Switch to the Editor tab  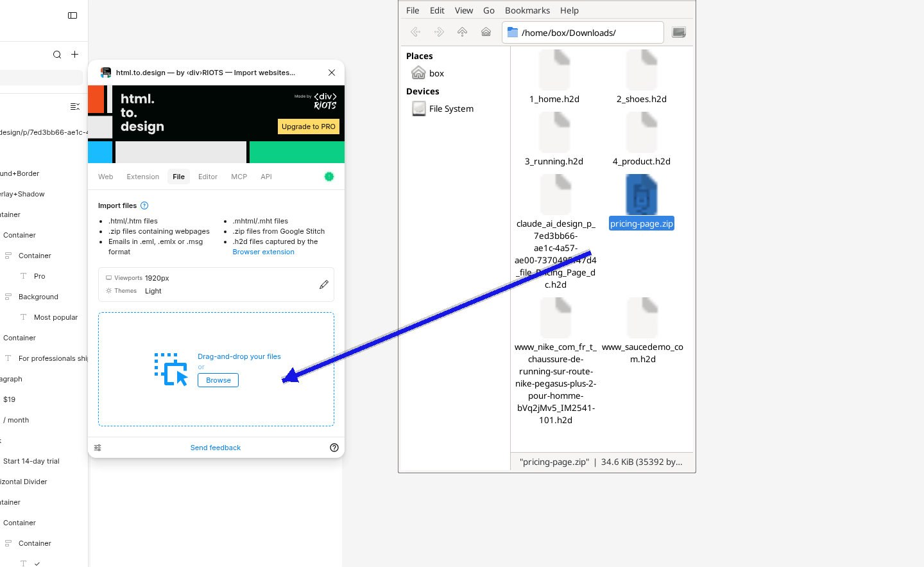pos(208,177)
